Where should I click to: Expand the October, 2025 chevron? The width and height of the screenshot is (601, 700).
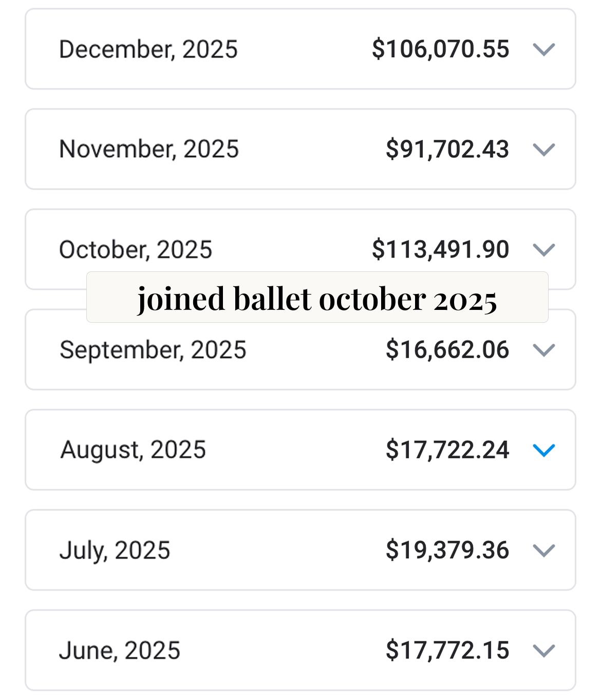544,250
